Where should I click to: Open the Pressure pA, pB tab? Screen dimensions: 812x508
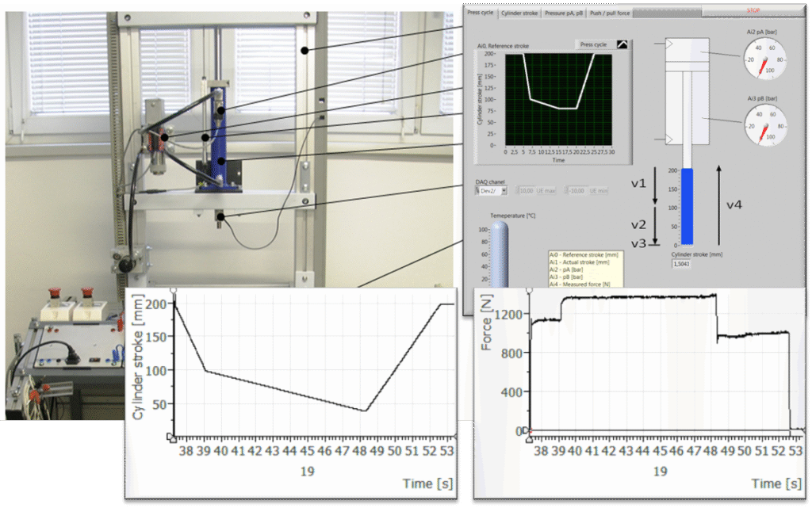point(565,13)
